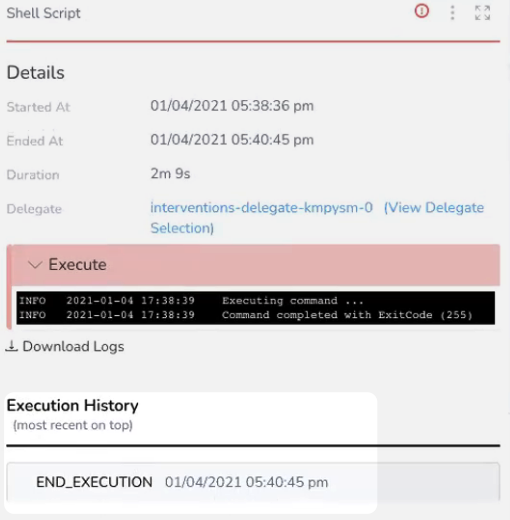Viewport: 510px width, 520px height.
Task: Select the END_EXECUTION history entry
Action: [x=253, y=482]
